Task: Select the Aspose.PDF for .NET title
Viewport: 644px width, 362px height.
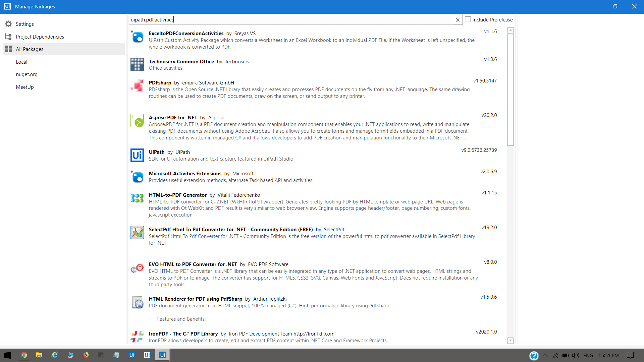Action: (173, 118)
